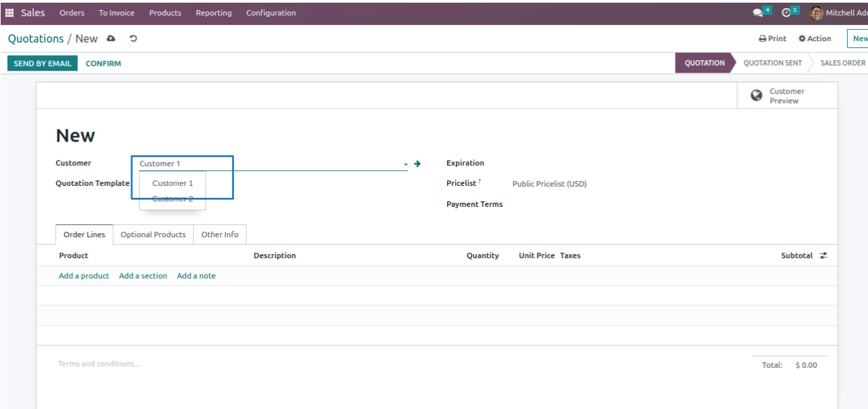
Task: Click the Confirm button
Action: click(x=103, y=63)
